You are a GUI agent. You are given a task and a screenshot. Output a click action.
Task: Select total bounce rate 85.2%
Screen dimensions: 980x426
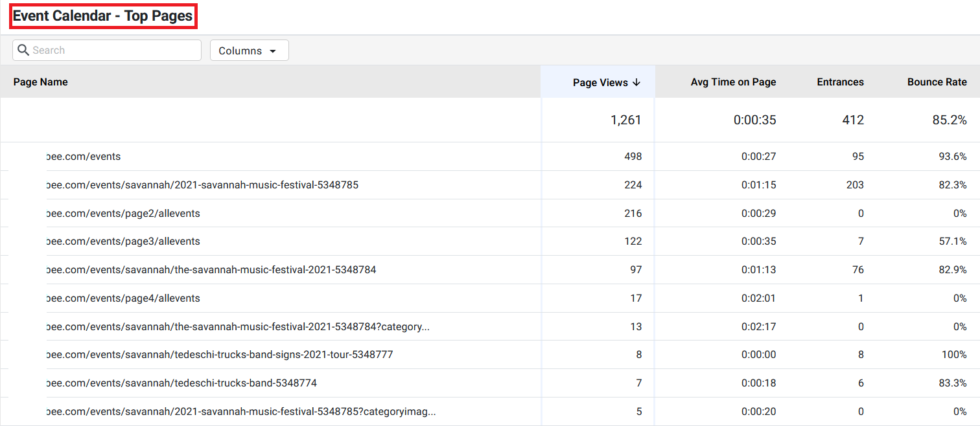pyautogui.click(x=950, y=120)
